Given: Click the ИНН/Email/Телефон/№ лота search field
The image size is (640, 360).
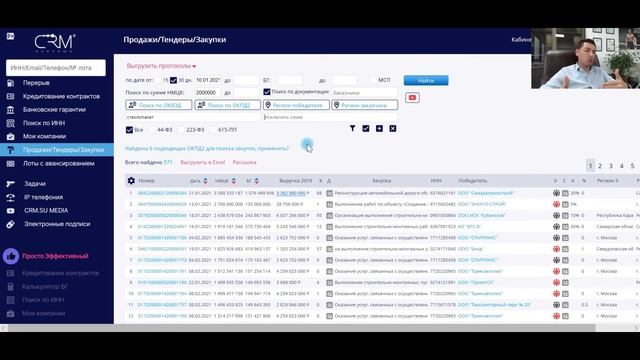Looking at the screenshot, I should tap(56, 68).
